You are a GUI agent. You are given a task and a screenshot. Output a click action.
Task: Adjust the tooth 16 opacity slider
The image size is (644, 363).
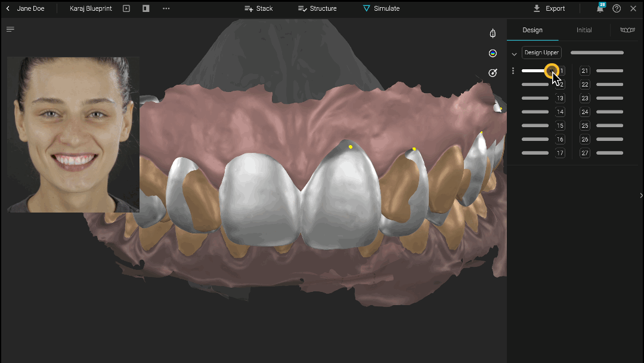(x=535, y=139)
